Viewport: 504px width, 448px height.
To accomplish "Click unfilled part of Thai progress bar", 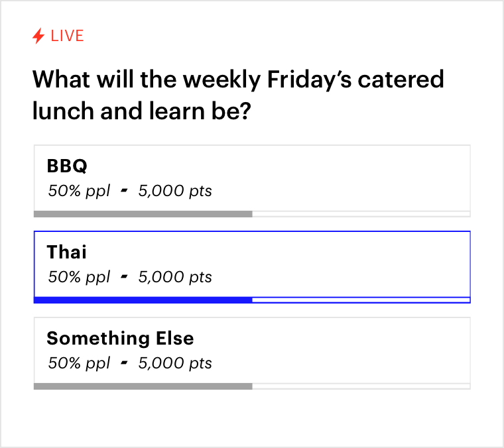I will click(361, 300).
